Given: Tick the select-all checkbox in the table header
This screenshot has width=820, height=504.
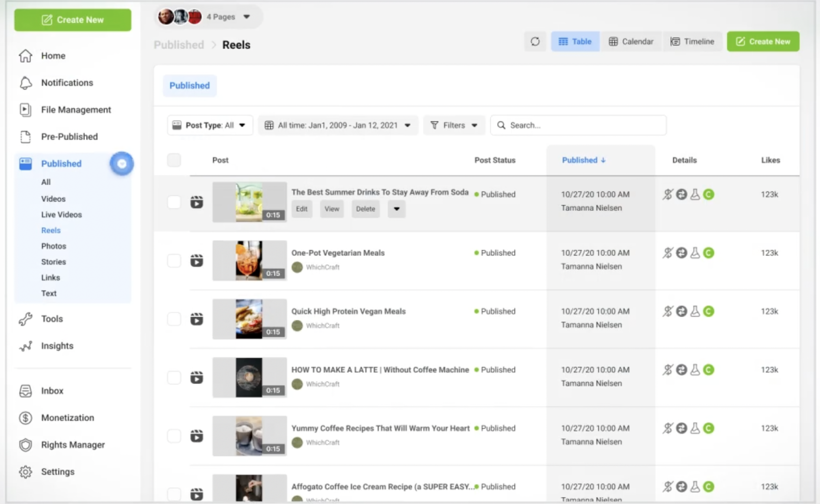Looking at the screenshot, I should 174,160.
